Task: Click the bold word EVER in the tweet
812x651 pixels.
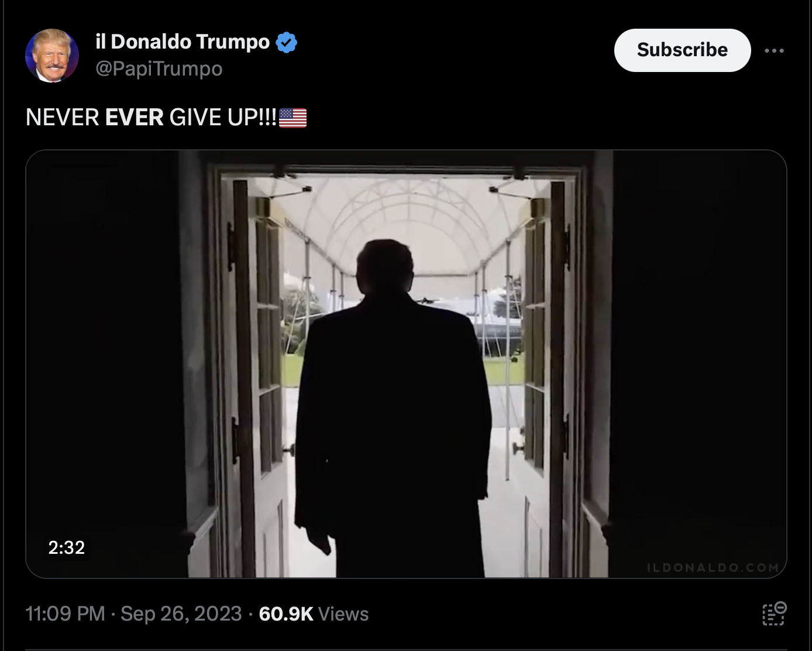Action: coord(134,118)
